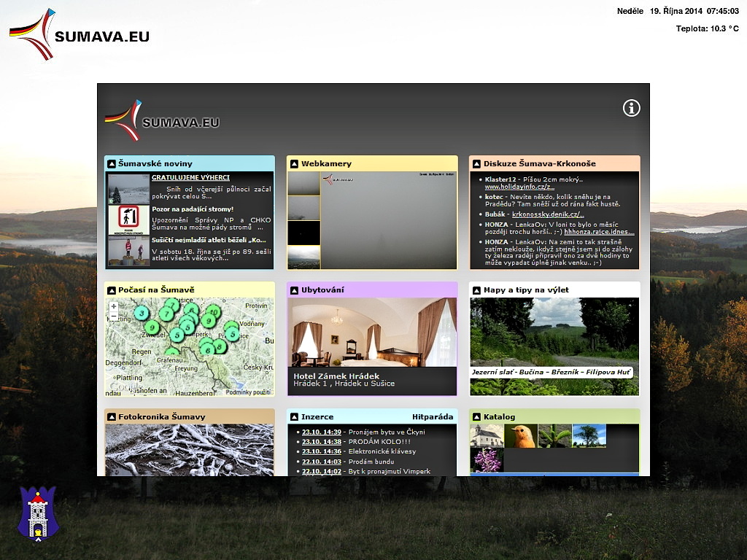This screenshot has height=560, width=747.
Task: Open the GRATULUJEME VÝHERCI news link
Action: coord(190,177)
